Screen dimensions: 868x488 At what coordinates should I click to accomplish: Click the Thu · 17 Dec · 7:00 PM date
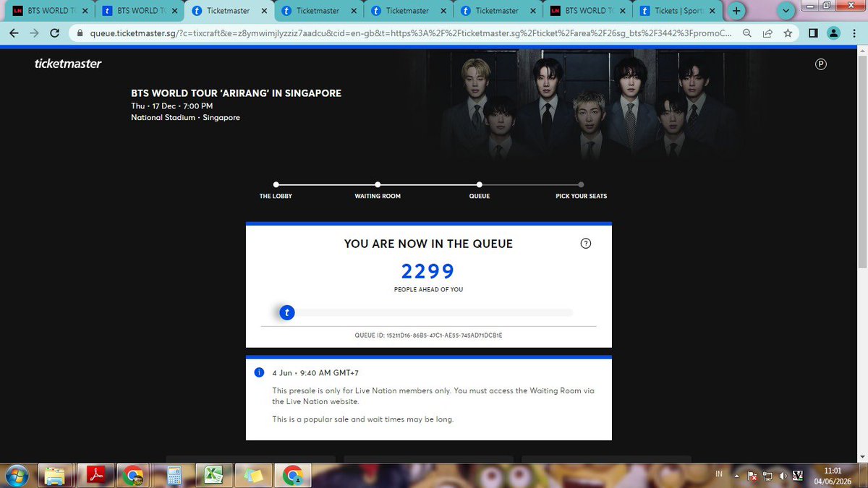pyautogui.click(x=172, y=106)
